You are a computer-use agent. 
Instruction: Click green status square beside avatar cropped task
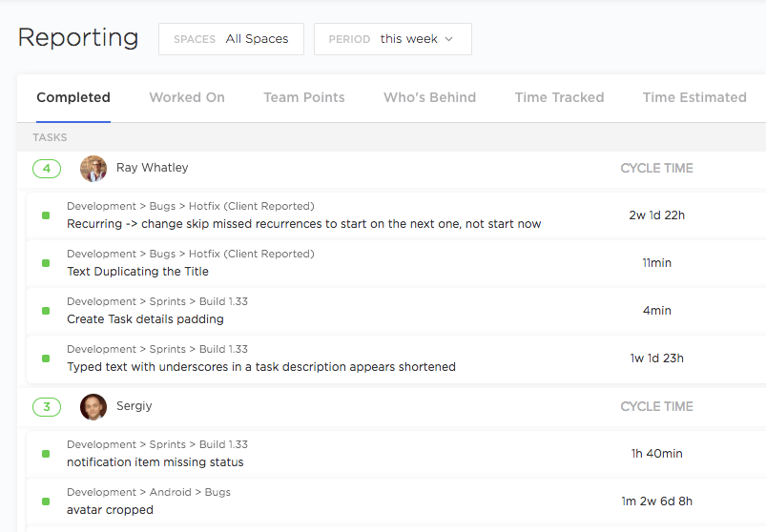(x=46, y=501)
